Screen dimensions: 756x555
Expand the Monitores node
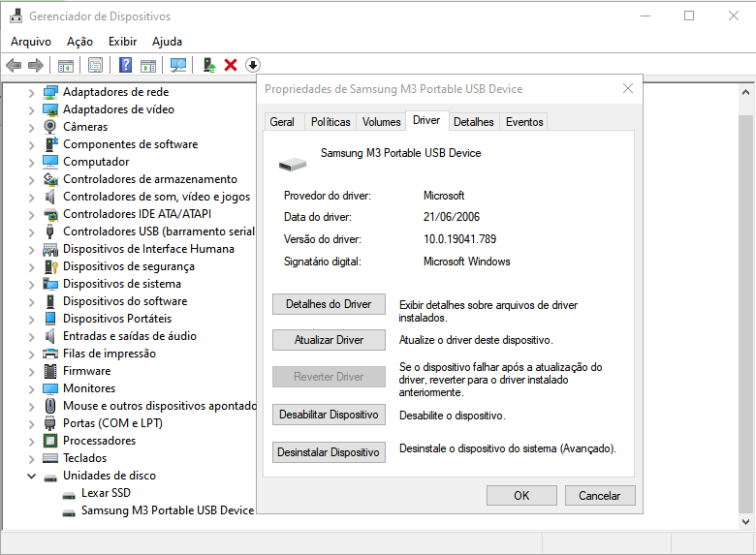pos(31,388)
